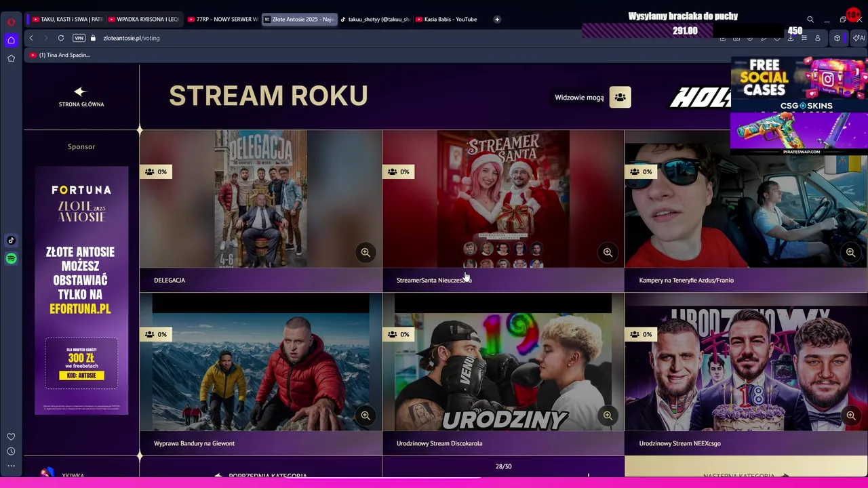This screenshot has height=488, width=868.
Task: Go to Strona Główna link
Action: point(81,97)
